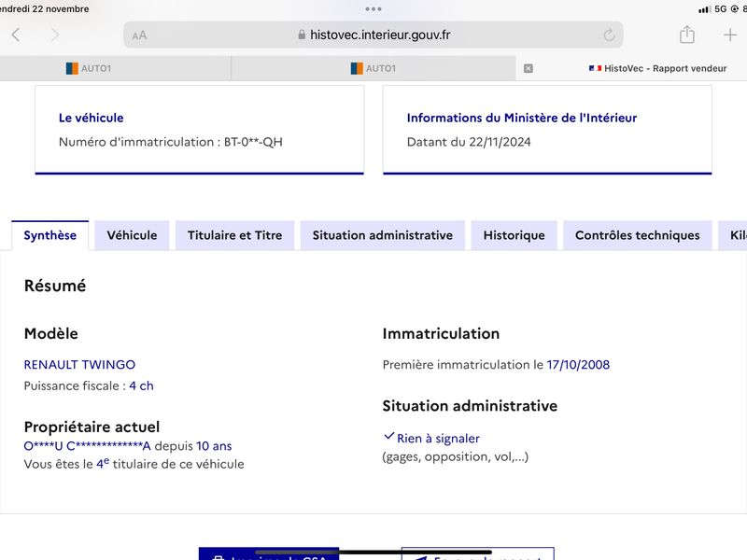The width and height of the screenshot is (747, 560).
Task: Click the (gages, opposition, vol,...) note
Action: (456, 456)
